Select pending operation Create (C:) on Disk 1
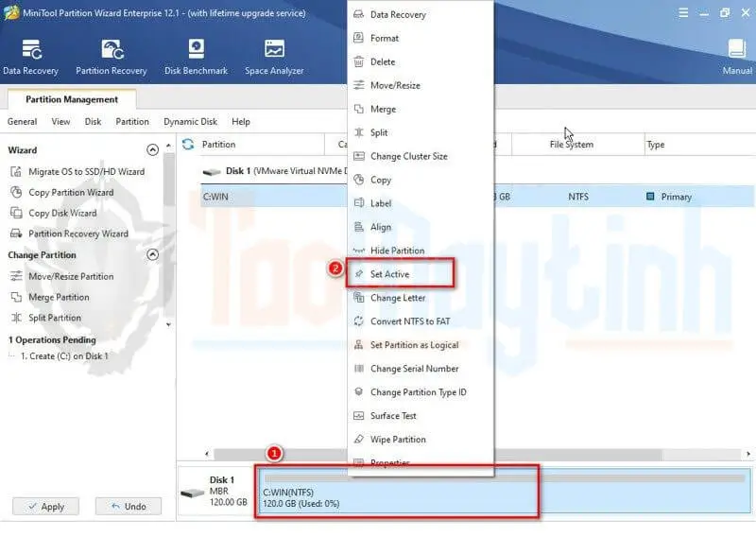Screen dimensions: 756x537 point(64,356)
